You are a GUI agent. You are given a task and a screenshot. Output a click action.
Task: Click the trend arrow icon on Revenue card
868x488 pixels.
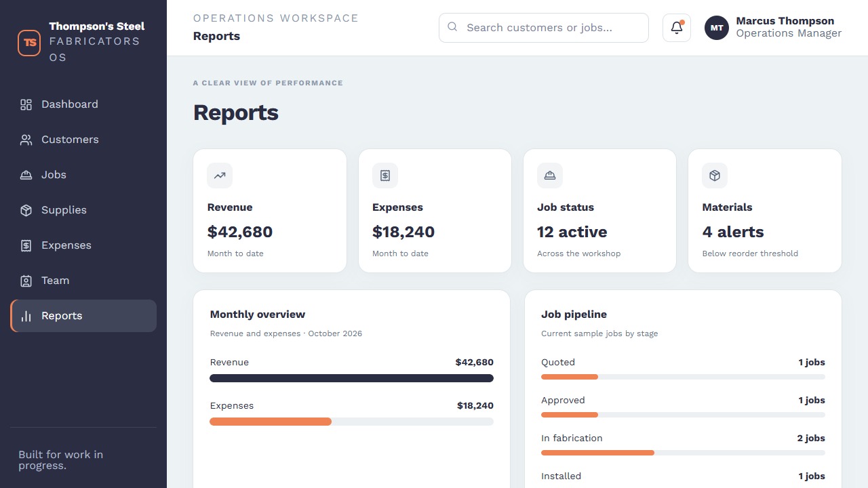(x=220, y=176)
